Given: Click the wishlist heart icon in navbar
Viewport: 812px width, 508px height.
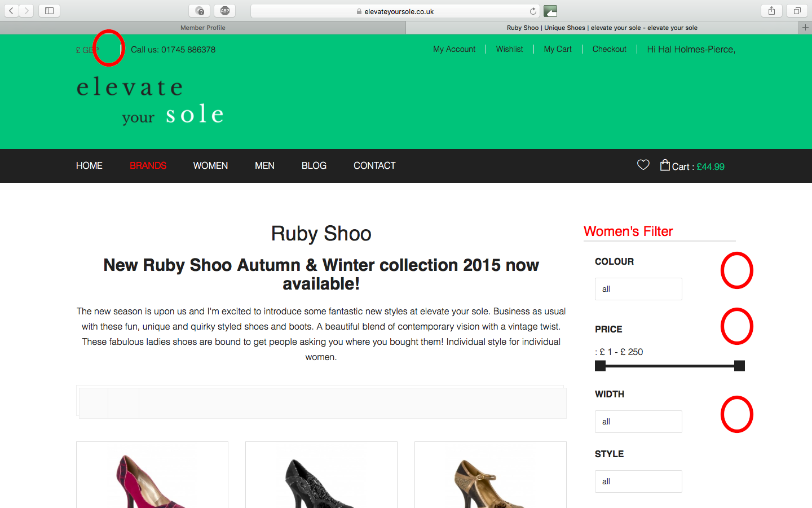Looking at the screenshot, I should pyautogui.click(x=643, y=165).
